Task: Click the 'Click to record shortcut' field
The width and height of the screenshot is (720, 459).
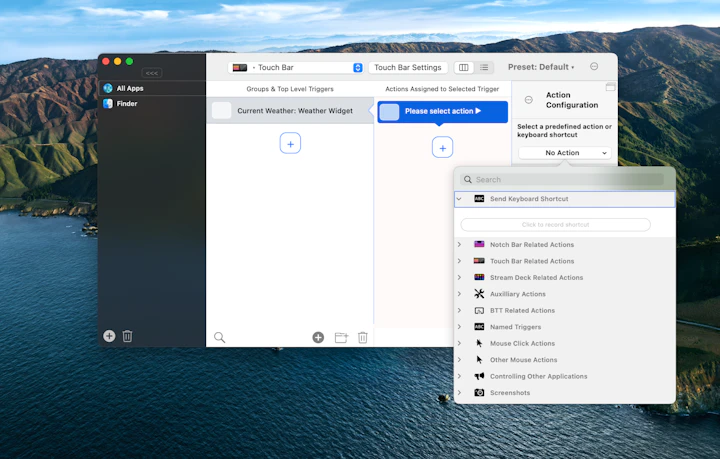Action: tap(556, 225)
